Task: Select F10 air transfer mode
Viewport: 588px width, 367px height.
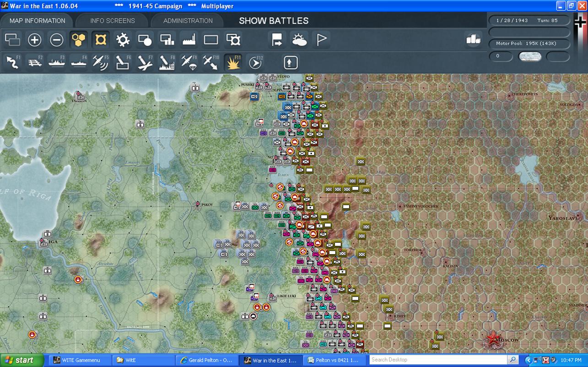Action: [x=211, y=62]
